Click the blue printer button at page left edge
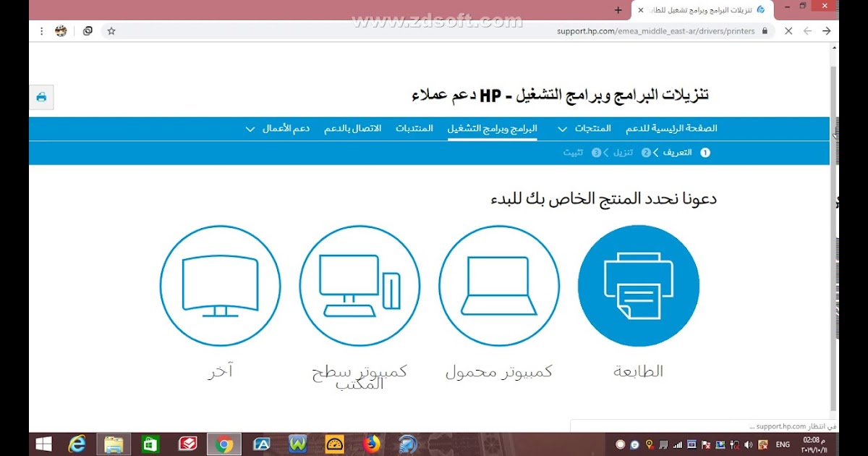Image resolution: width=868 pixels, height=456 pixels. [x=41, y=97]
